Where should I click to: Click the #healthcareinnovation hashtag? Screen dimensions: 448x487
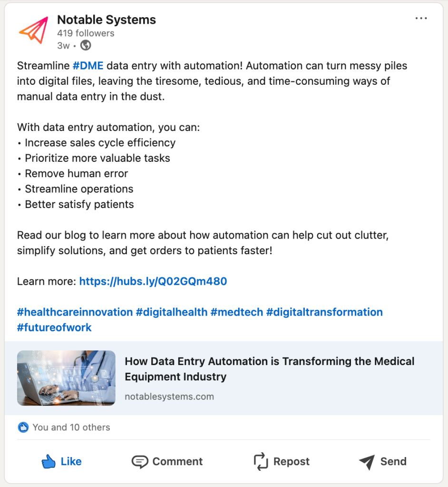(x=75, y=312)
